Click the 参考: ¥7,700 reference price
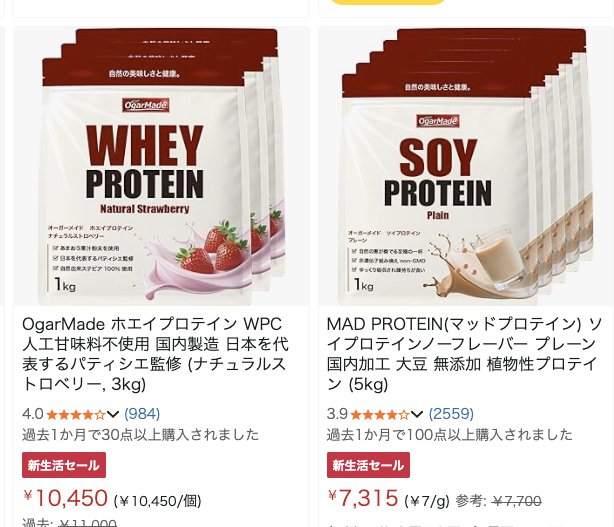This screenshot has width=614, height=527. coord(499,501)
